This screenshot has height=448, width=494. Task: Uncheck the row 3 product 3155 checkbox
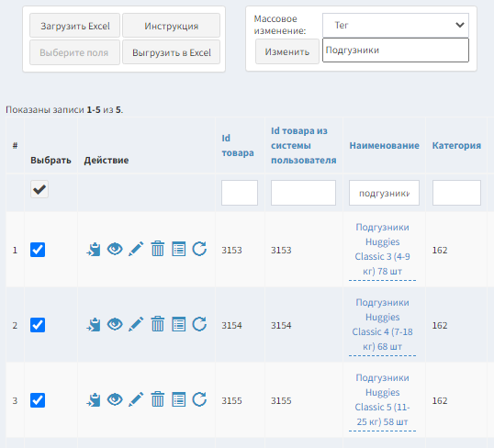38,400
